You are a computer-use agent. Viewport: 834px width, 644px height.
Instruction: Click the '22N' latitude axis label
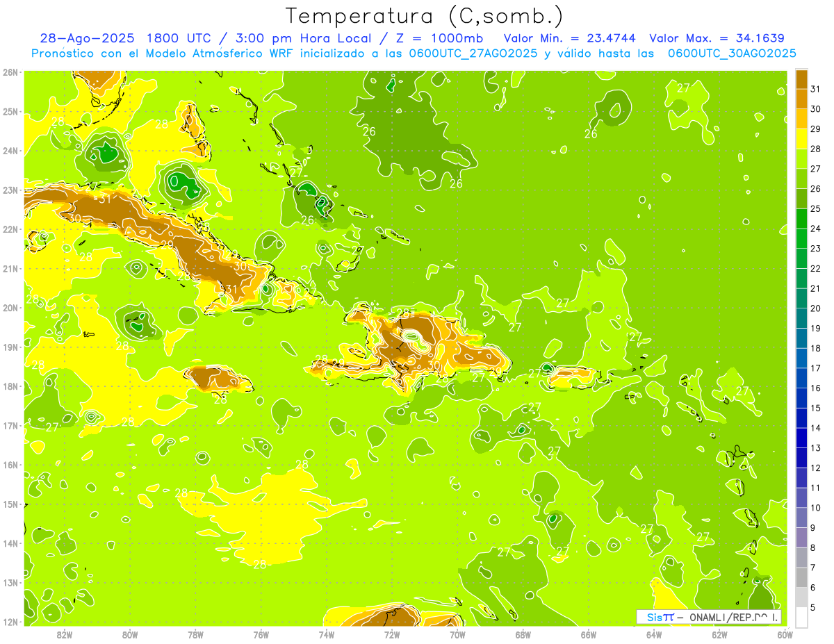pos(10,229)
